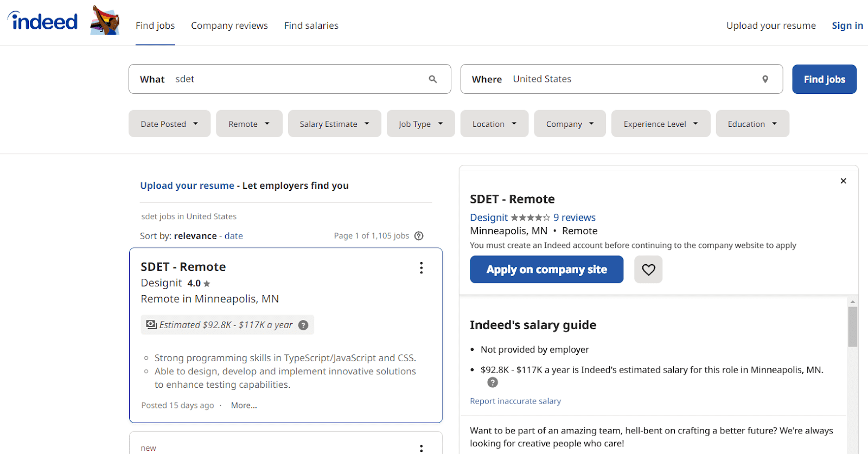Open the Company filter dropdown
This screenshot has height=454, width=868.
click(x=570, y=124)
